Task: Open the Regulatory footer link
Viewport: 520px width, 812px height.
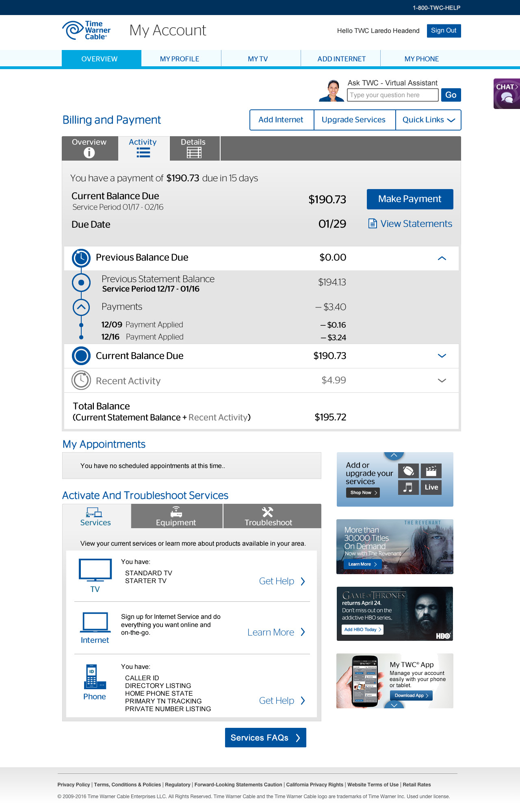Action: point(178,785)
